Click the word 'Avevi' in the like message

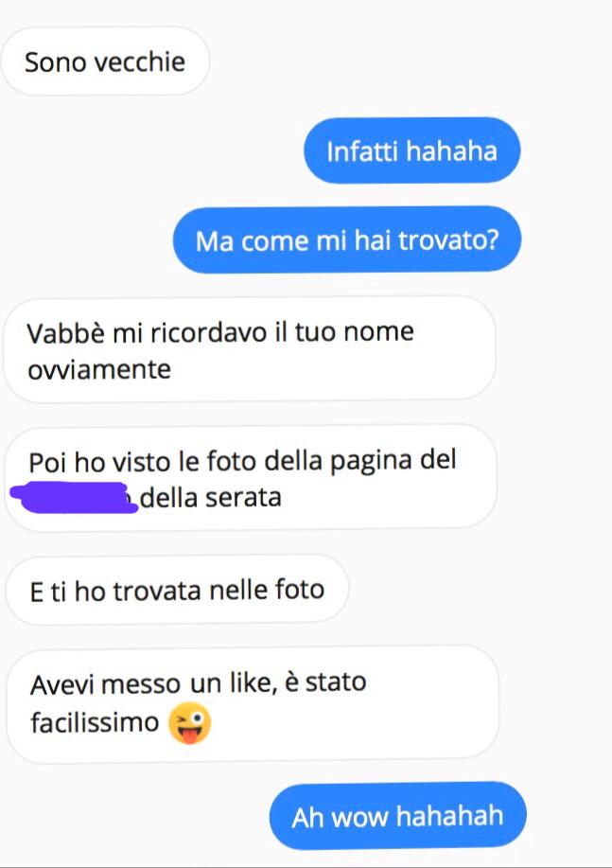[x=62, y=684]
